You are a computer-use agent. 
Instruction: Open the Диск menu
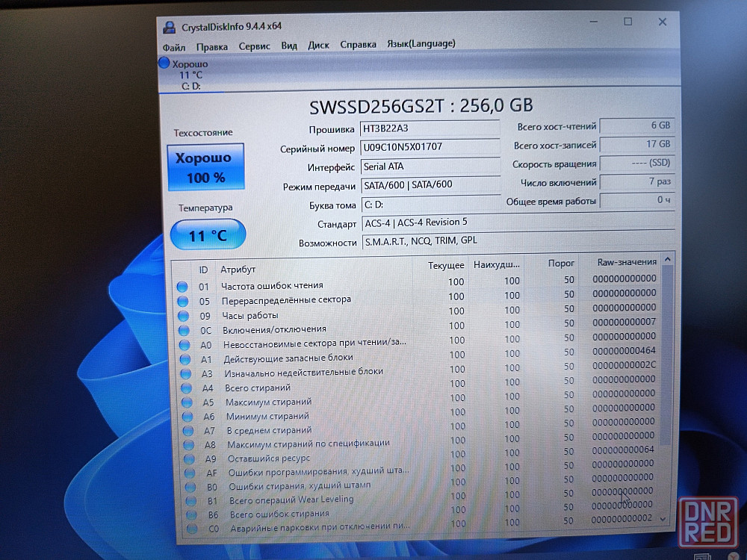point(318,45)
